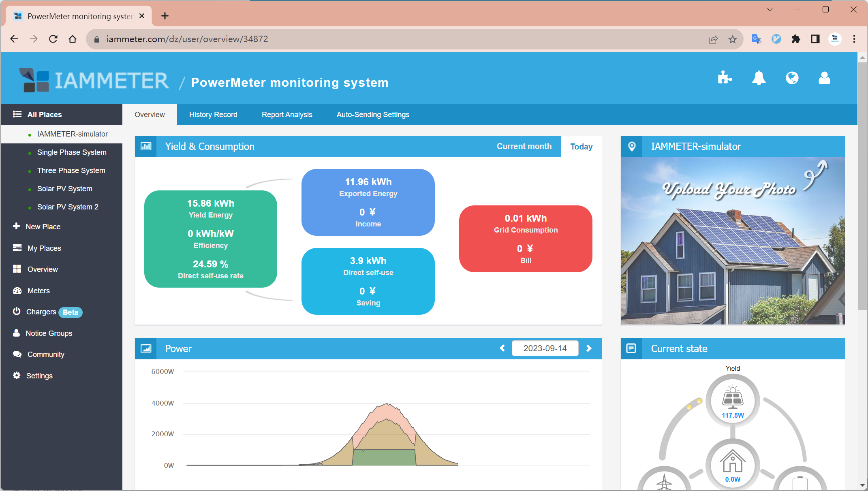
Task: Open Settings gear in sidebar
Action: coord(39,376)
